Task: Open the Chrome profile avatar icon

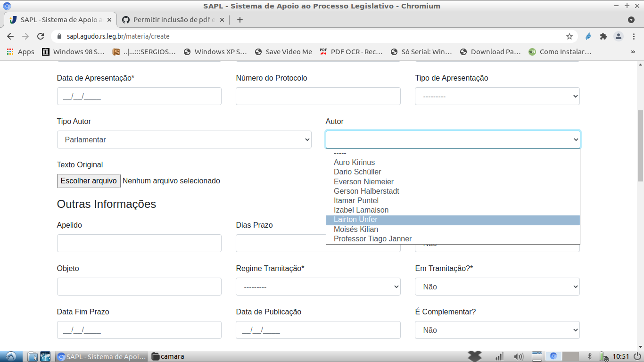Action: tap(619, 36)
